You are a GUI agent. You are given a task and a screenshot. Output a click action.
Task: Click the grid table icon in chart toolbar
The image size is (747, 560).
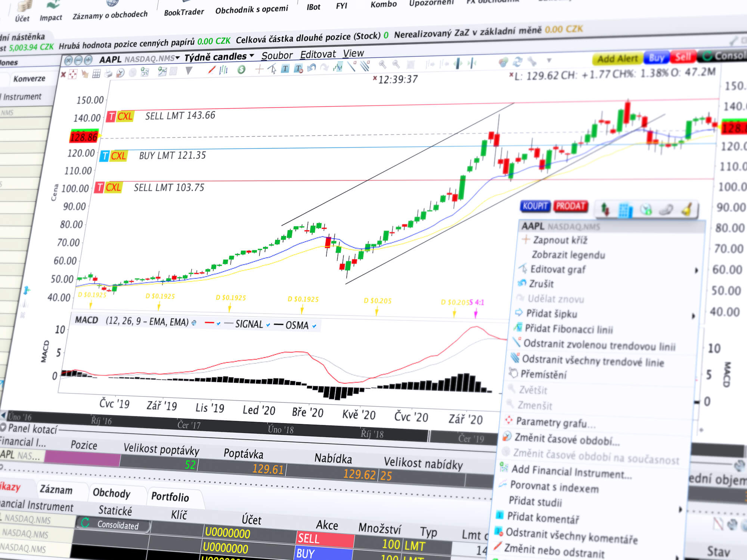tap(96, 74)
